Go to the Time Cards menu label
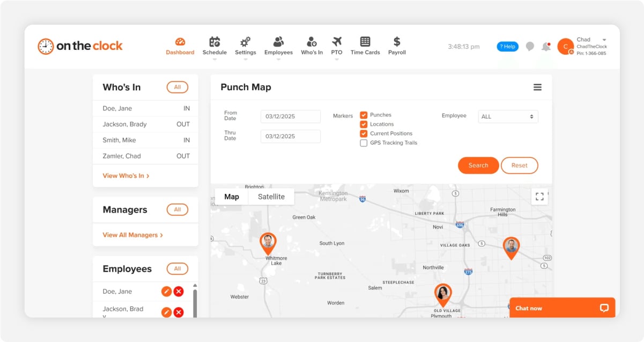 point(365,53)
